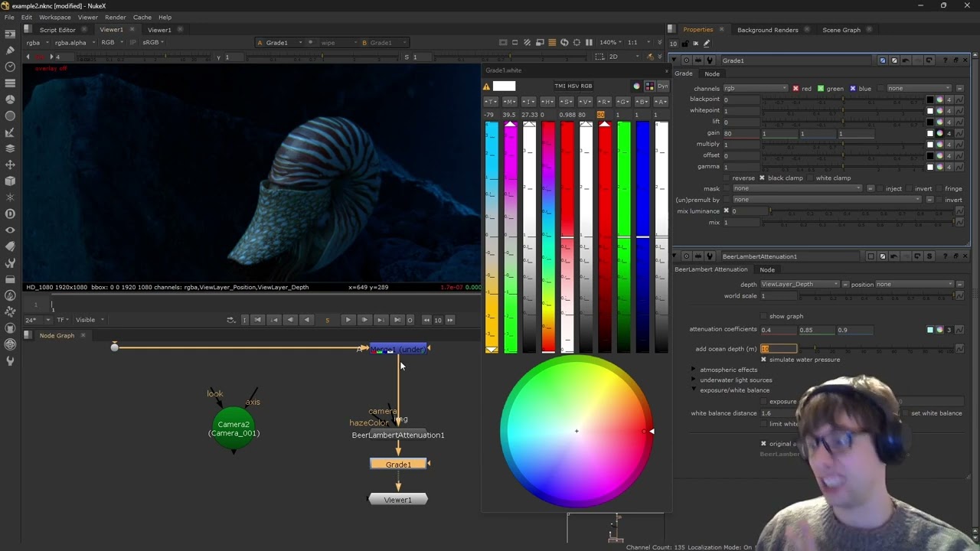
Task: Click the Draw tool in left toolbar
Action: tap(10, 51)
